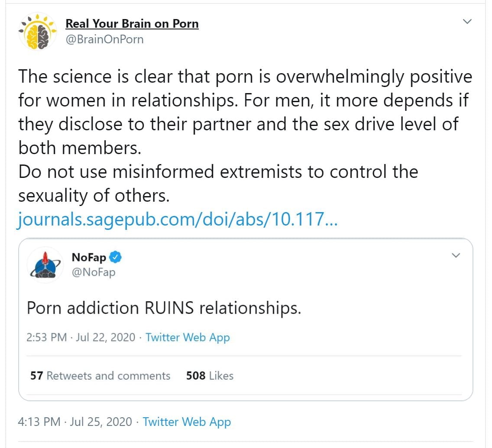The width and height of the screenshot is (492, 448).
Task: Click the NoFap rocket avatar icon
Action: [x=45, y=265]
